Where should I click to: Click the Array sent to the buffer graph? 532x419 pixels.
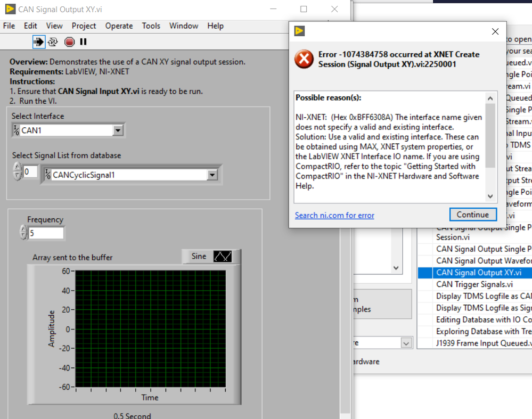click(151, 328)
